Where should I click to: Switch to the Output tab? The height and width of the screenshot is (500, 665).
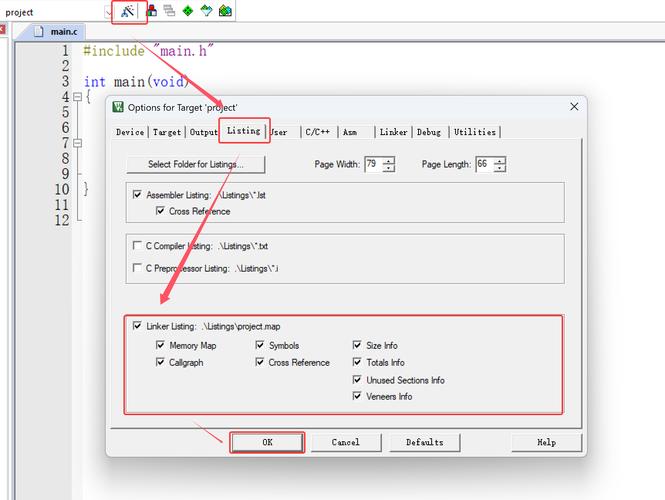click(x=203, y=132)
